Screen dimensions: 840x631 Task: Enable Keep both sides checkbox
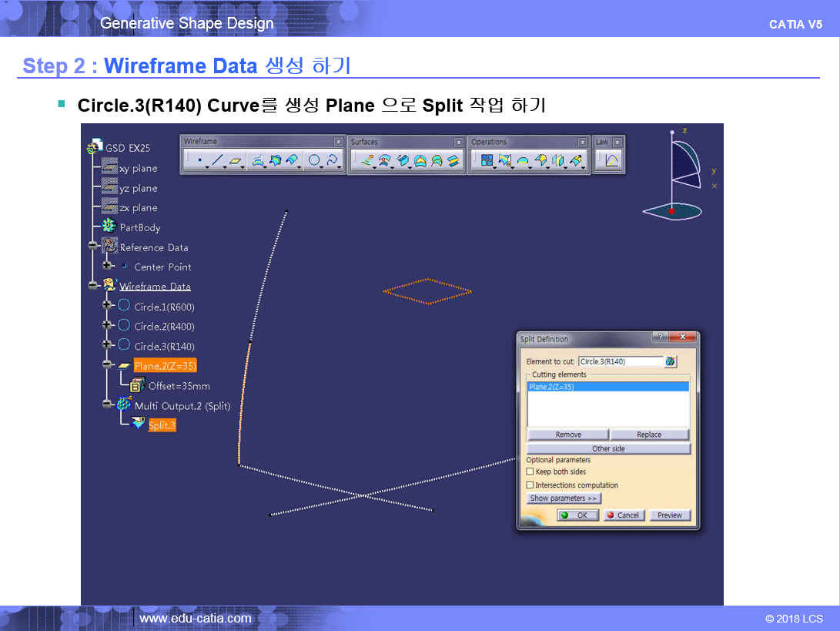[530, 472]
